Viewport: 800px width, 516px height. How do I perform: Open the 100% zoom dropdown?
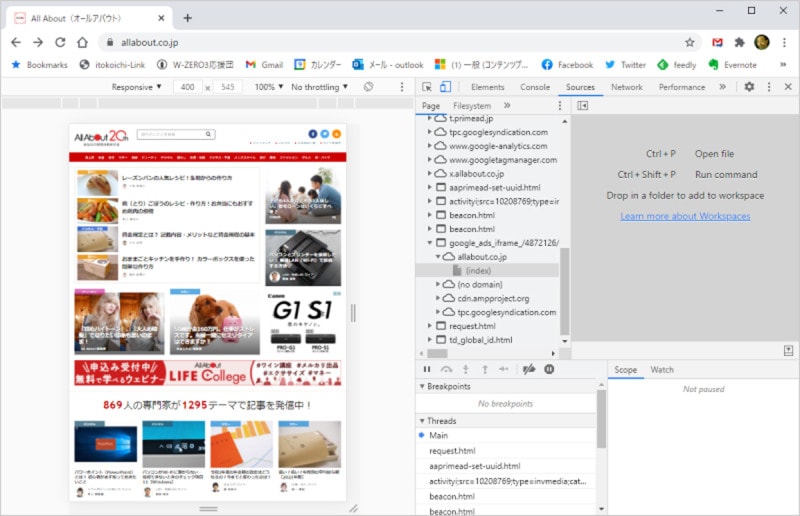[x=269, y=87]
